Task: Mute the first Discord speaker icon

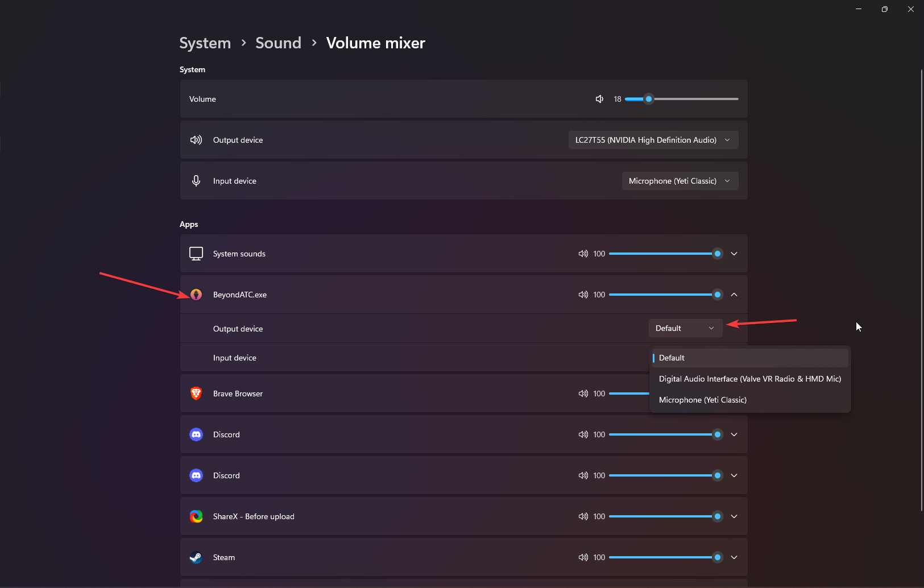Action: (x=583, y=434)
